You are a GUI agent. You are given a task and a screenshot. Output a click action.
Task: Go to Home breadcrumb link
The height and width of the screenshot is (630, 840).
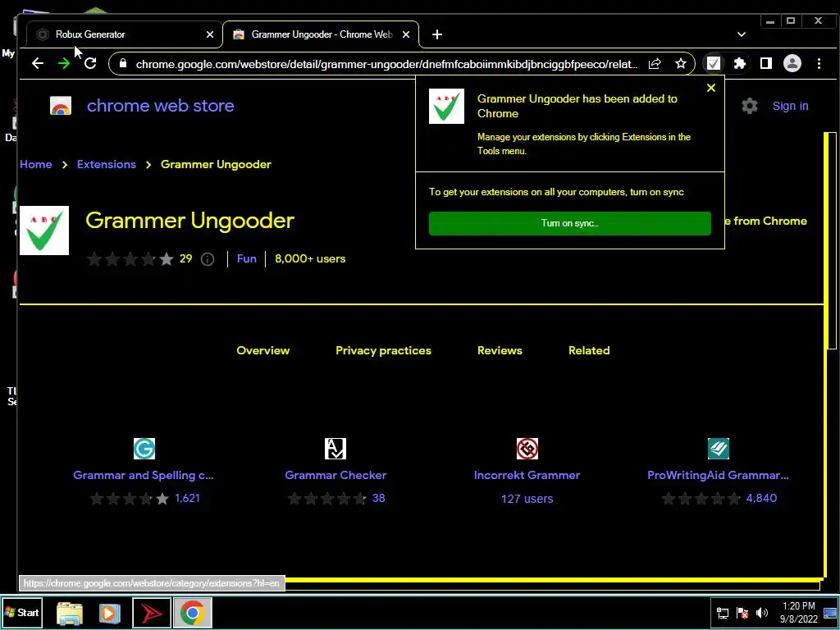point(36,164)
